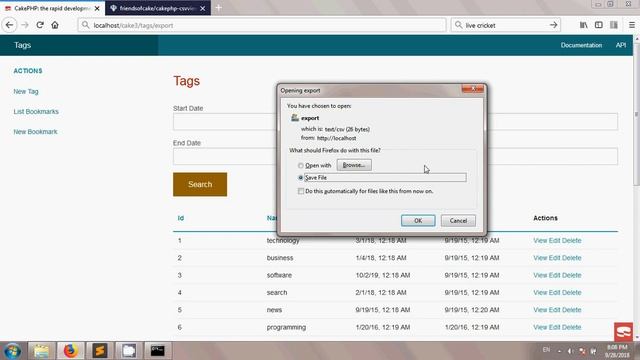Screen dimensions: 640x360
Task: View the technology tag
Action: [x=540, y=240]
